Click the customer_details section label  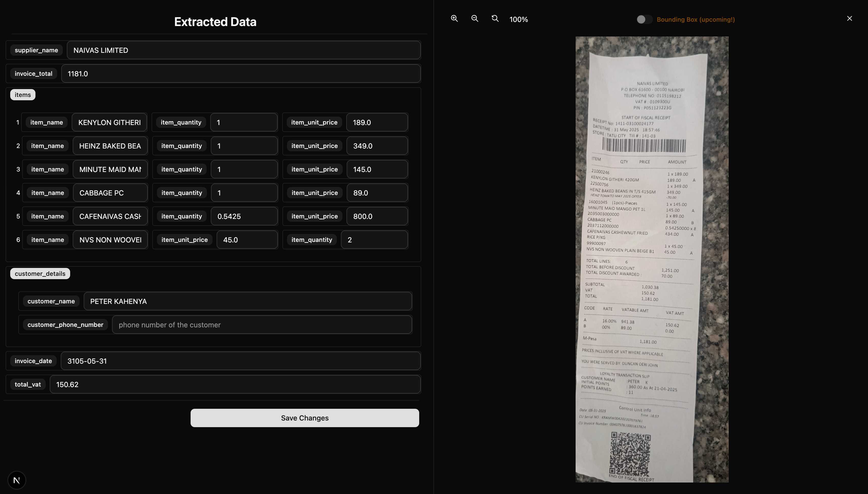click(x=40, y=274)
